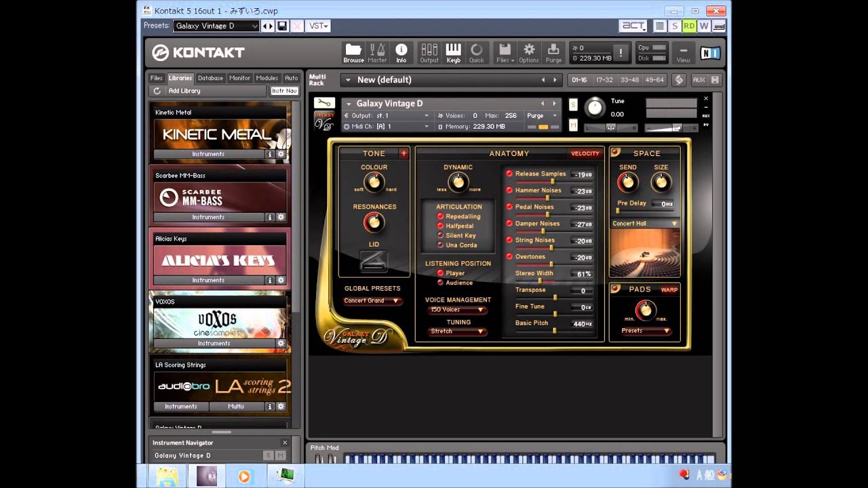Enable the Repedalling articulation
The height and width of the screenshot is (488, 868).
pos(440,216)
